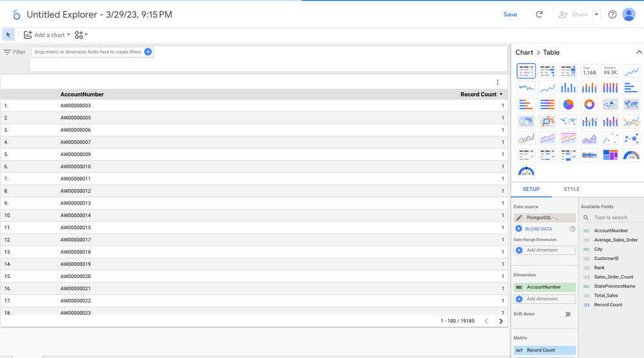The image size is (644, 358).
Task: Go to next page of table results
Action: (x=501, y=321)
